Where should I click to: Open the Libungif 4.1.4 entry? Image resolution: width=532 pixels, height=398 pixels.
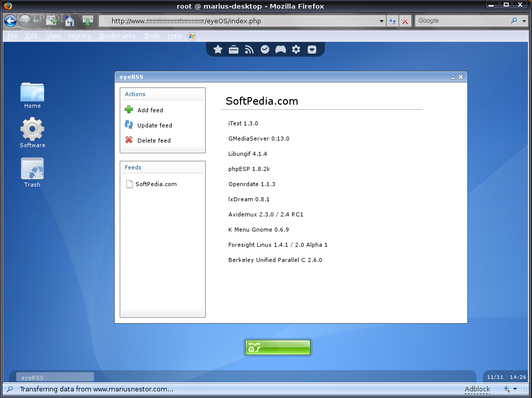pyautogui.click(x=248, y=154)
